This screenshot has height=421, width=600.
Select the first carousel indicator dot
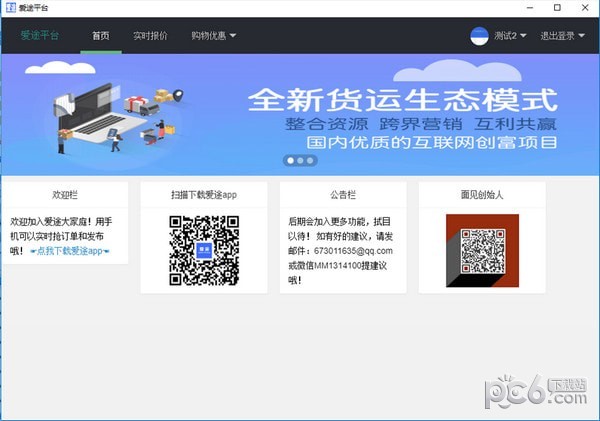[290, 160]
